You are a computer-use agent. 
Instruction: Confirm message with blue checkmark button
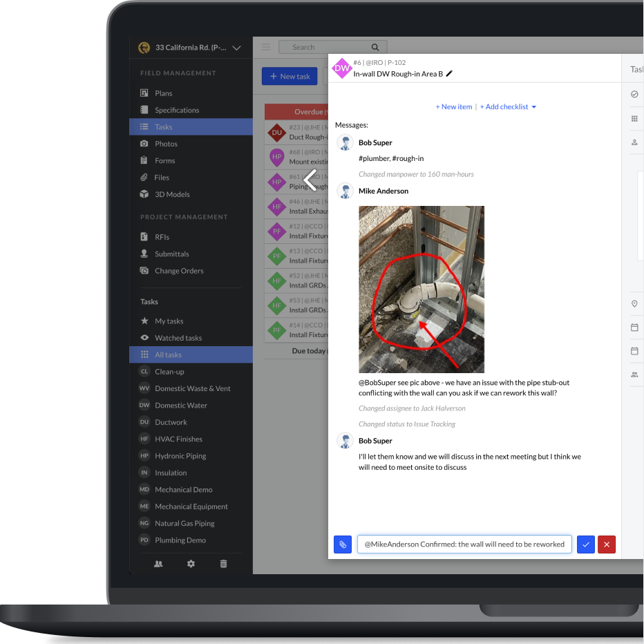(585, 544)
